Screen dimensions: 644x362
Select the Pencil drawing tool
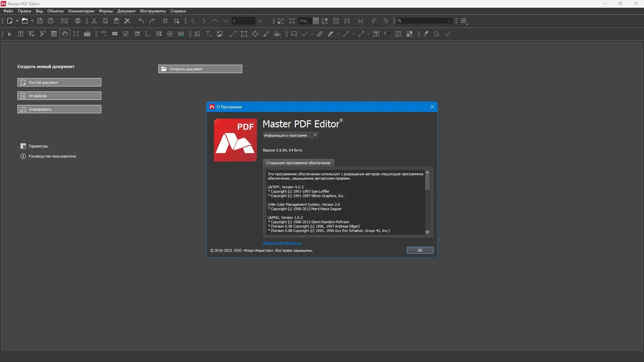point(266,34)
